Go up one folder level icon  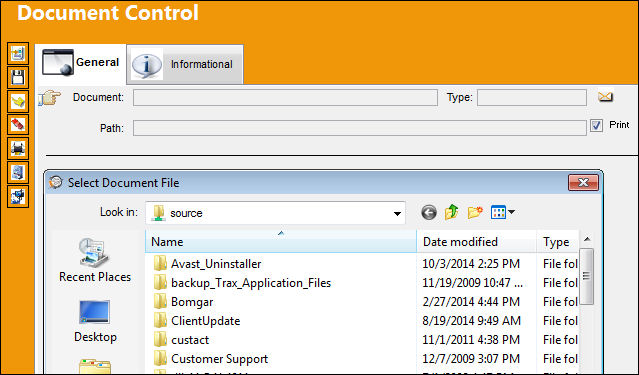[x=452, y=212]
